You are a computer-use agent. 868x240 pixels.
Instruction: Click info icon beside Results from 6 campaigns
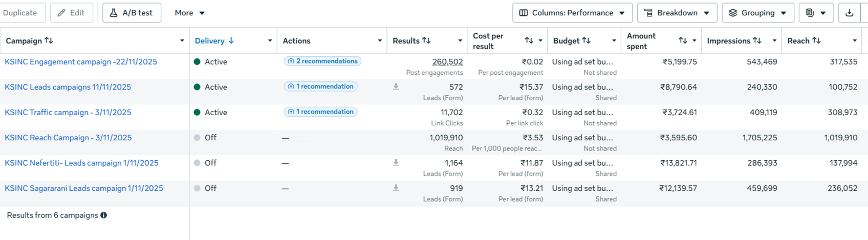click(x=104, y=215)
